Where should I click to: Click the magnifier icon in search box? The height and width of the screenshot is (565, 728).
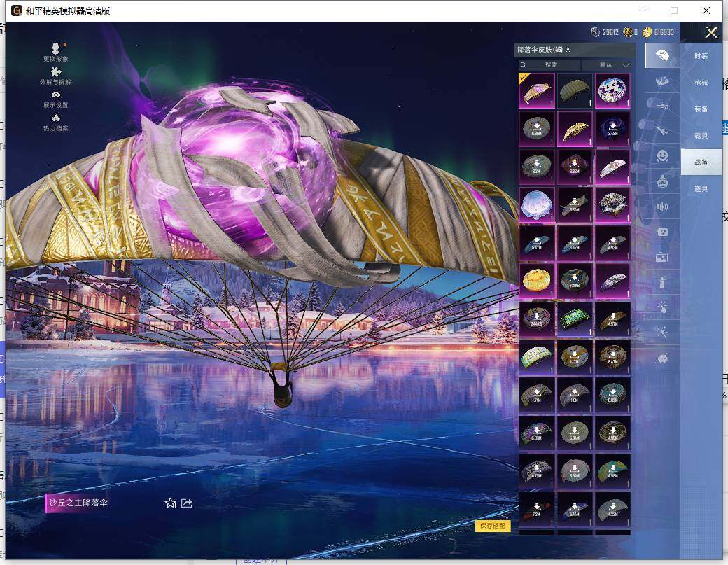click(x=524, y=64)
